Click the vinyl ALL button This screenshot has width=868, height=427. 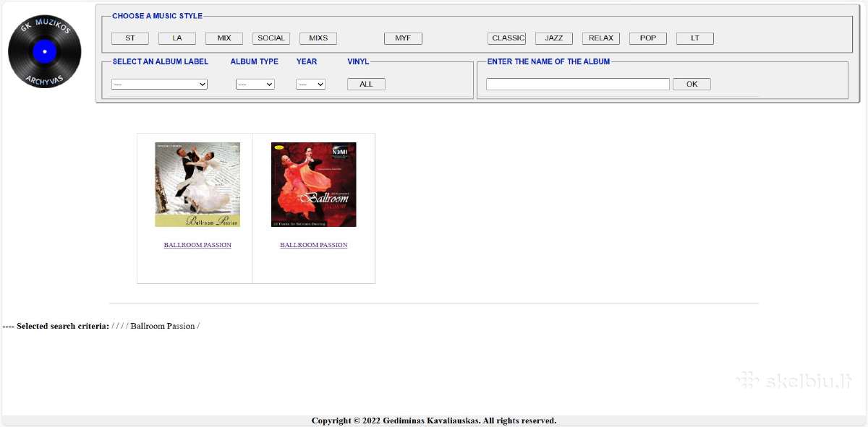366,85
